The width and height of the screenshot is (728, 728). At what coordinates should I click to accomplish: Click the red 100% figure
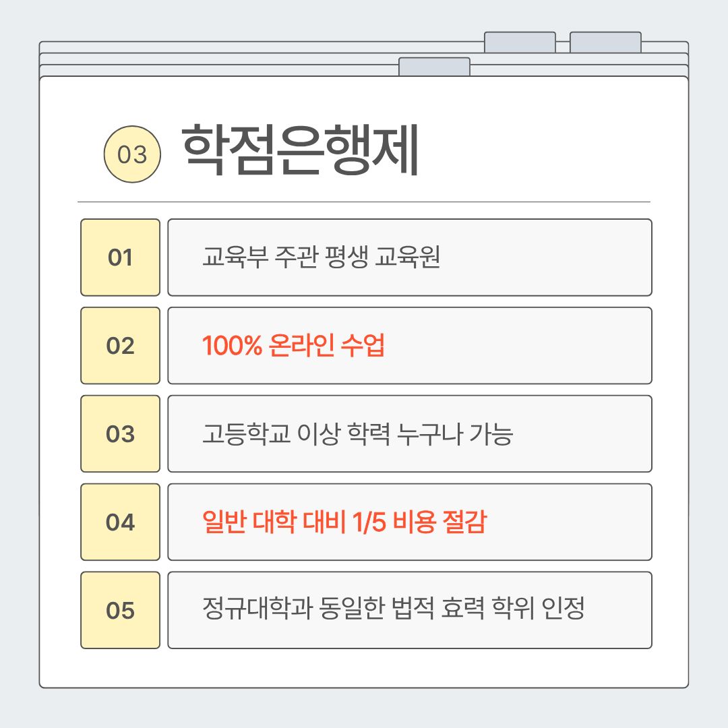pos(226,346)
